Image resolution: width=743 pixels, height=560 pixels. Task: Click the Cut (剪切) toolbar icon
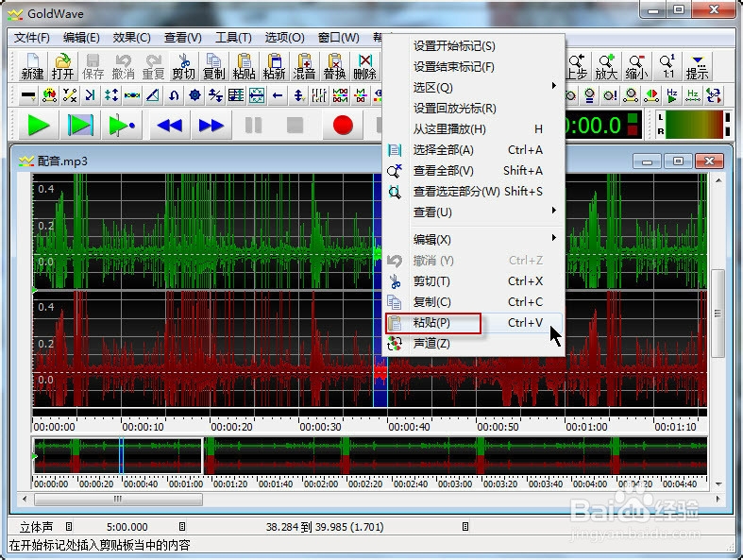(183, 66)
